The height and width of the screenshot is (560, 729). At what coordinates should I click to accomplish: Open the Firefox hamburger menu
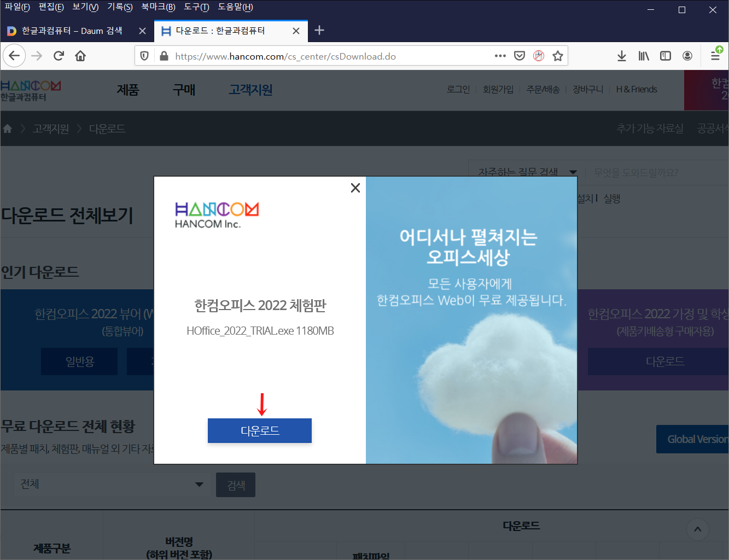pos(715,56)
